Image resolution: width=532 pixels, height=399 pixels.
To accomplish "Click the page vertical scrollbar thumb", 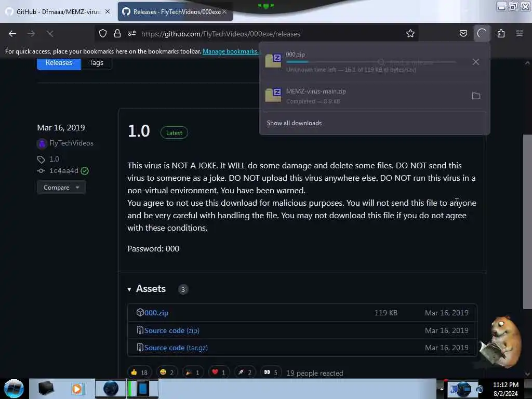I will [x=527, y=221].
